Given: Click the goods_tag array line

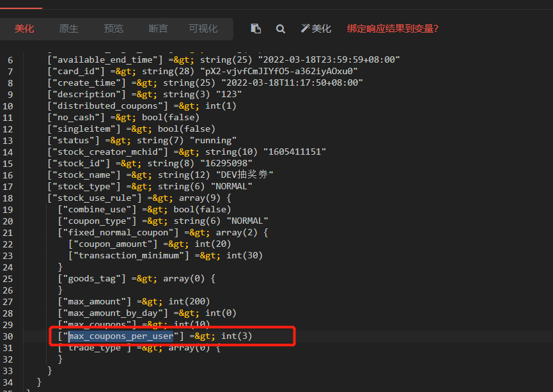Looking at the screenshot, I should 136,279.
